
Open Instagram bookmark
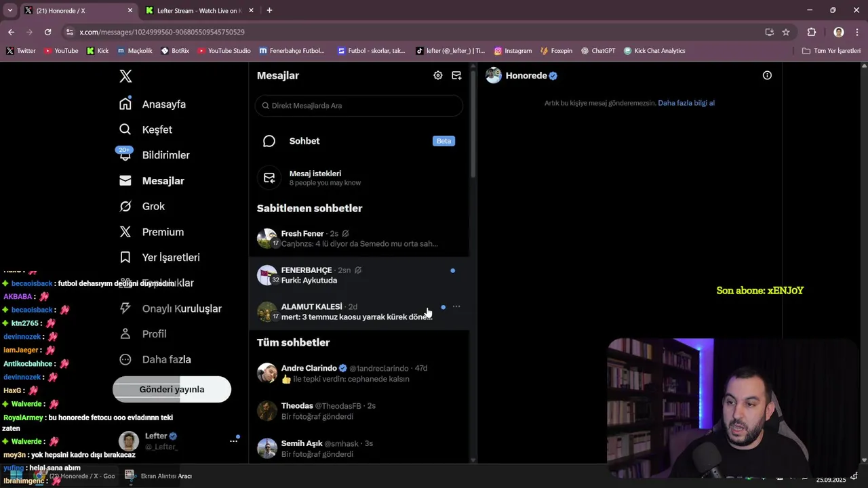[513, 51]
